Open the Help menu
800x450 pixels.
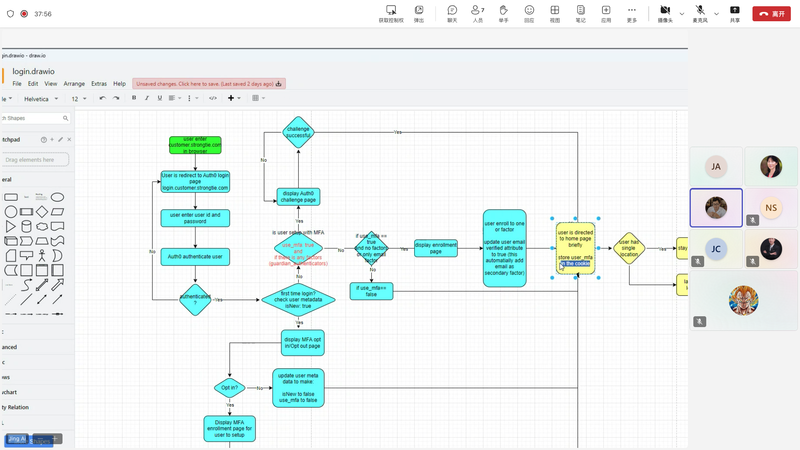point(119,84)
